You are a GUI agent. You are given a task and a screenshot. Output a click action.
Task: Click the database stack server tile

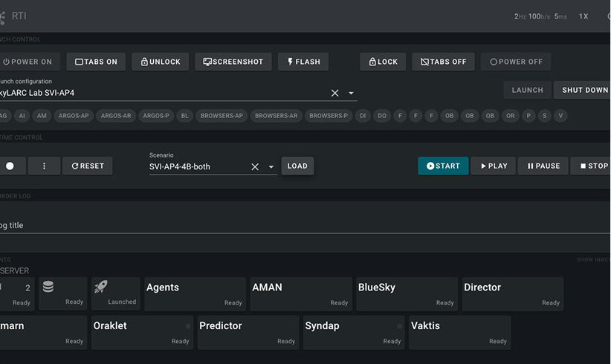click(62, 293)
